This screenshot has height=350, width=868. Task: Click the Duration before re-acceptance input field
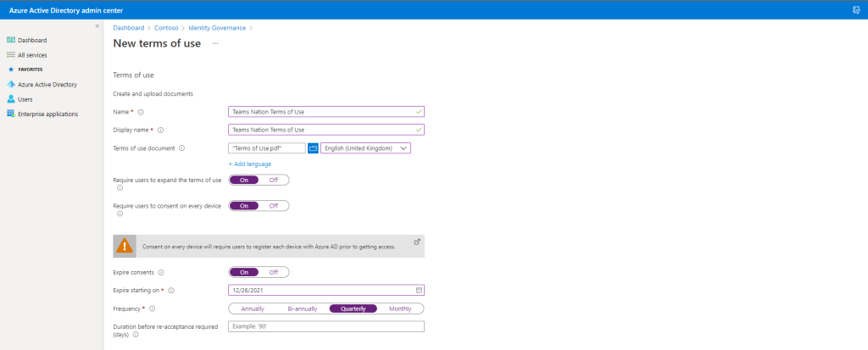pos(325,326)
